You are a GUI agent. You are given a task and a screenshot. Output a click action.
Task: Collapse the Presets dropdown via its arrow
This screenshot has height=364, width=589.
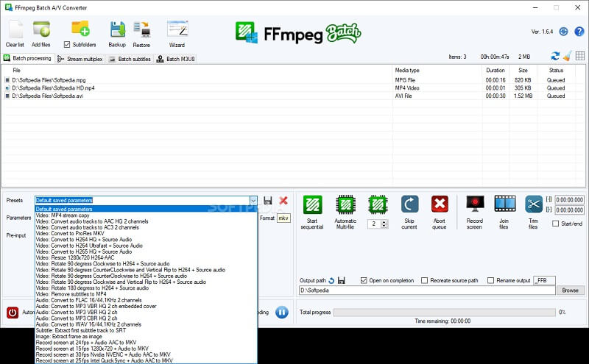click(253, 200)
